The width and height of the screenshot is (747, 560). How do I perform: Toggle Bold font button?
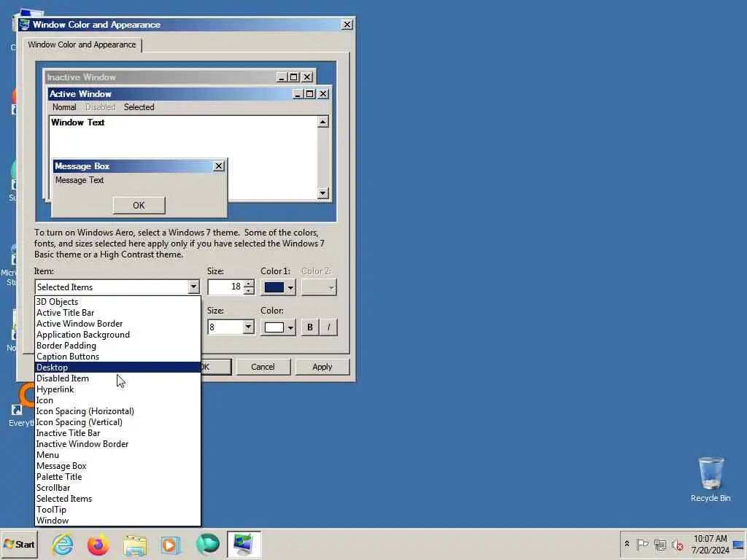310,327
